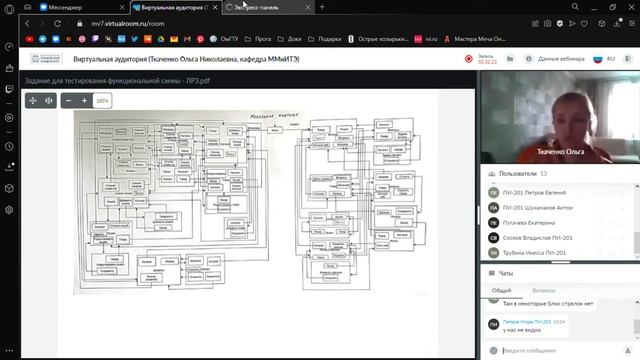The image size is (640, 360).
Task: Switch to the Вопросы chat tab
Action: point(544,290)
